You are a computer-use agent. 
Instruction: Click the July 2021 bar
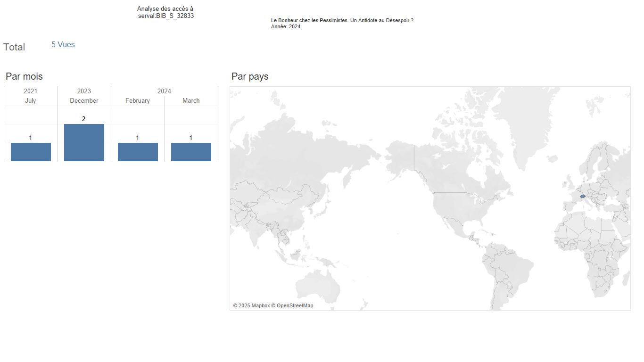[x=31, y=152]
